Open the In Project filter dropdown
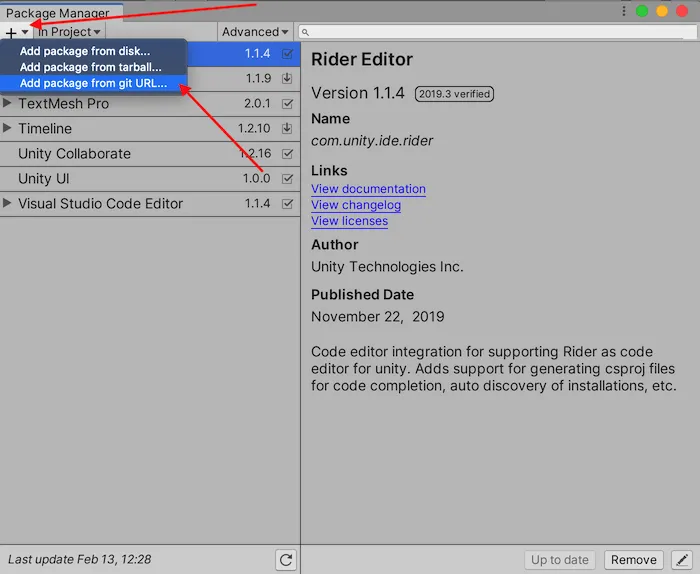This screenshot has width=700, height=574. 69,32
